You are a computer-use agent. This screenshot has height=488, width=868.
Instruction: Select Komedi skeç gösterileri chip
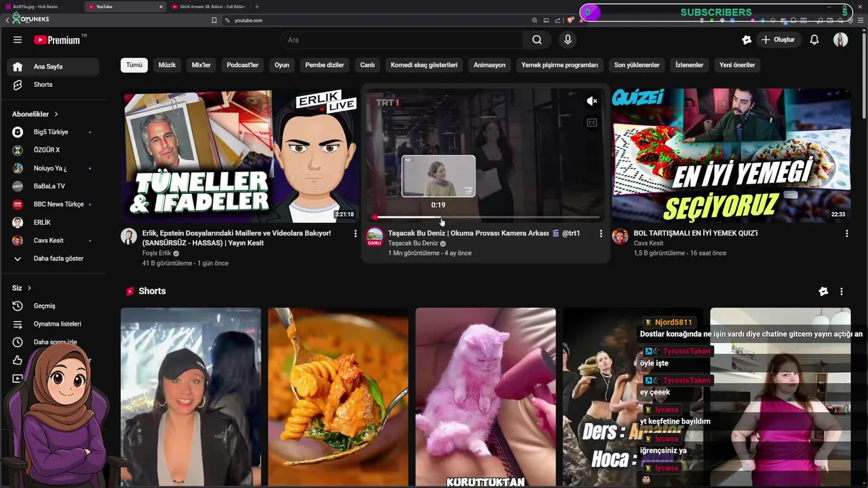click(424, 65)
